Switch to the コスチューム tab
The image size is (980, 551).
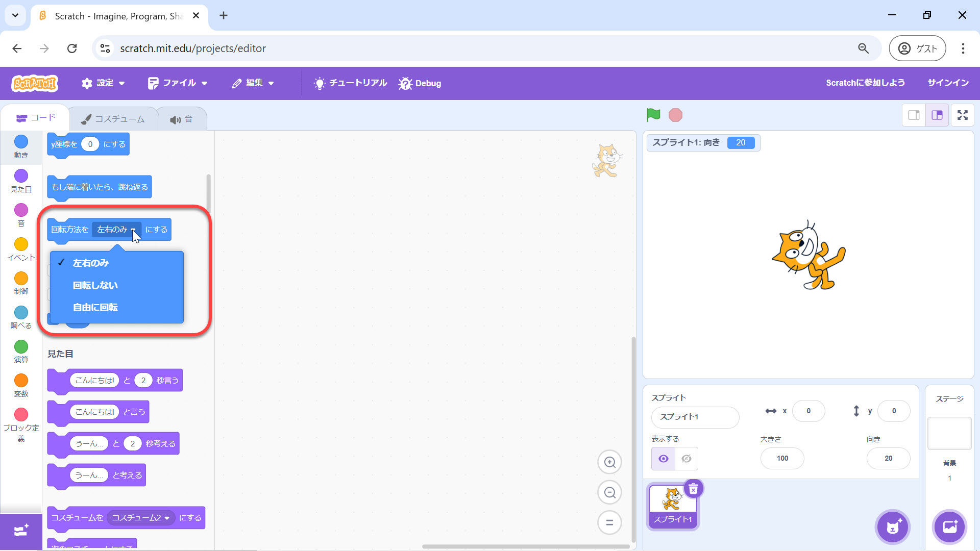113,119
